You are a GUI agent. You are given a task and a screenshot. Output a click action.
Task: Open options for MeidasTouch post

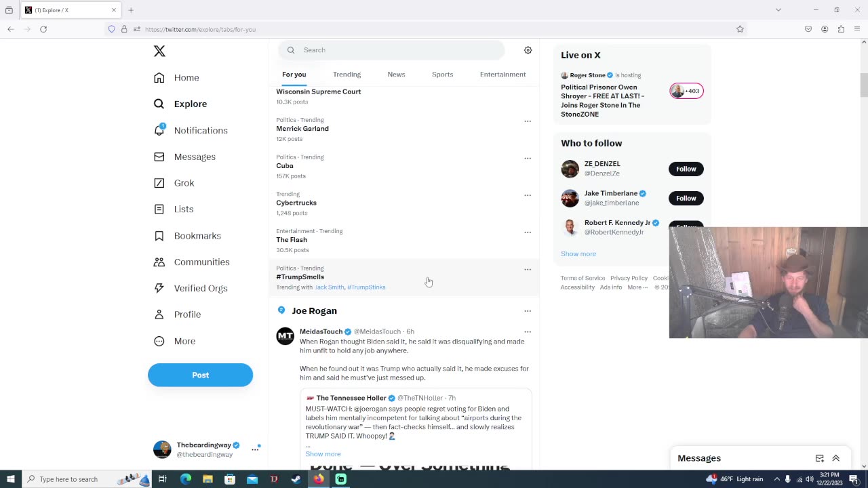coord(528,332)
